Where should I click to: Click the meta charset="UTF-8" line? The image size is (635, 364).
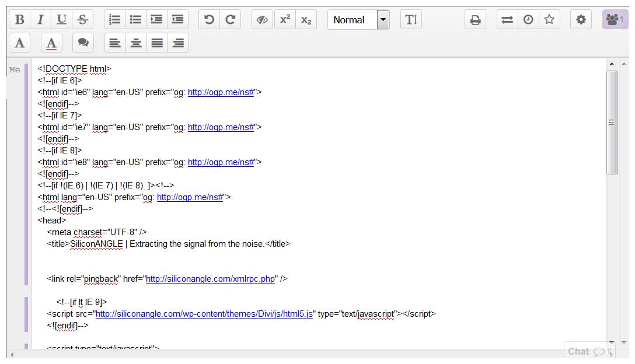tap(97, 232)
